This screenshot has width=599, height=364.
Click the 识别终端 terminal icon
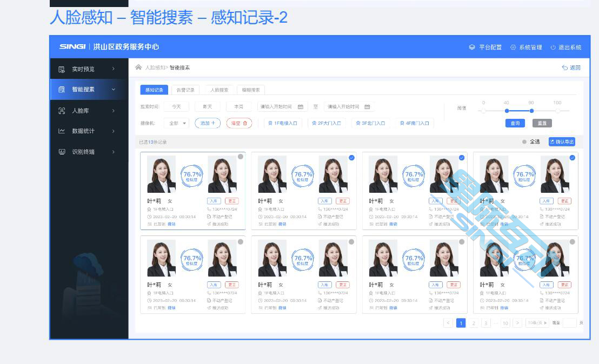coord(62,151)
